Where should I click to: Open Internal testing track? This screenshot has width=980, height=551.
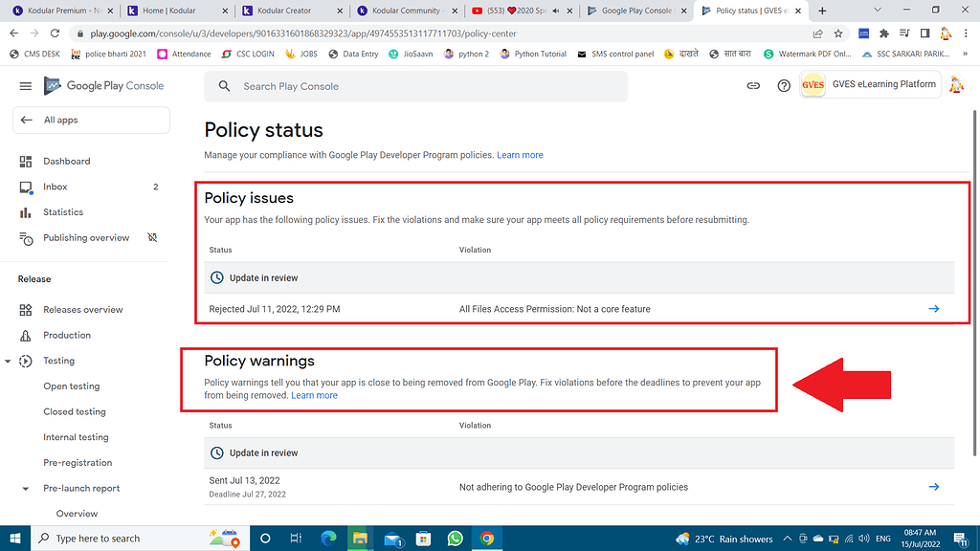(x=76, y=437)
